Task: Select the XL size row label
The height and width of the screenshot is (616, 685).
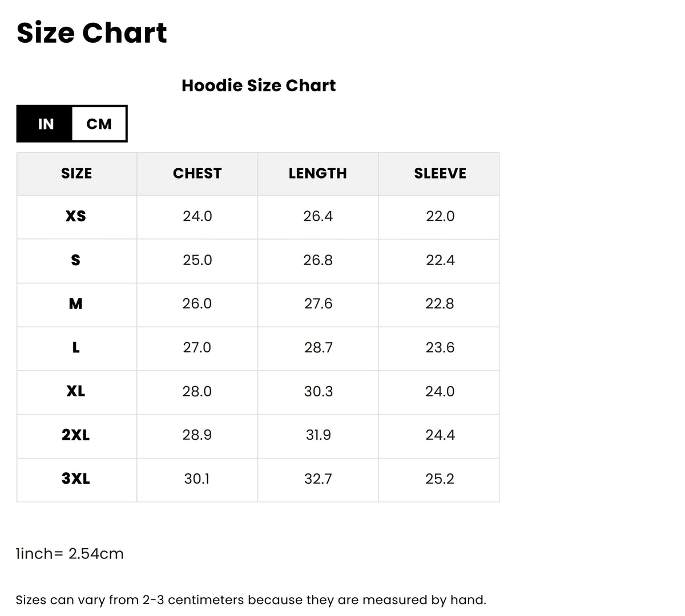Action: click(x=76, y=391)
